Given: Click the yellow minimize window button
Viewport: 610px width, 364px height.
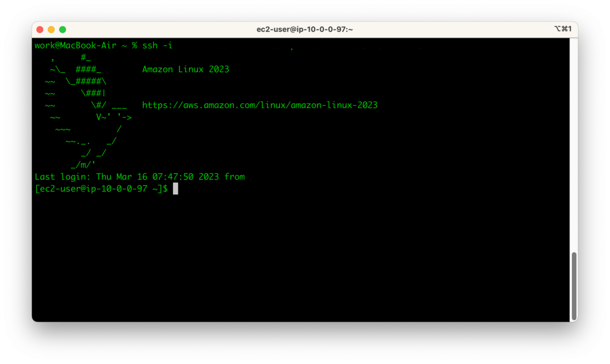Looking at the screenshot, I should point(51,29).
